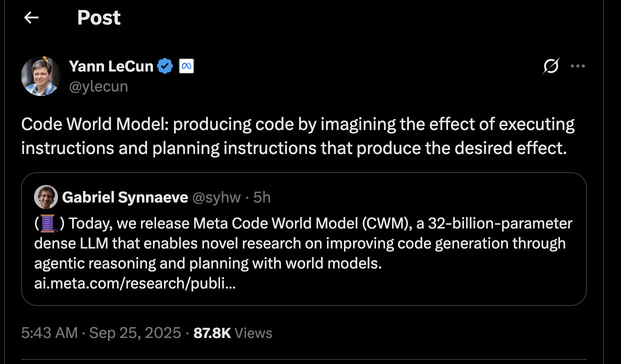Click the 87.8K Views count
This screenshot has height=364, width=621.
point(233,333)
